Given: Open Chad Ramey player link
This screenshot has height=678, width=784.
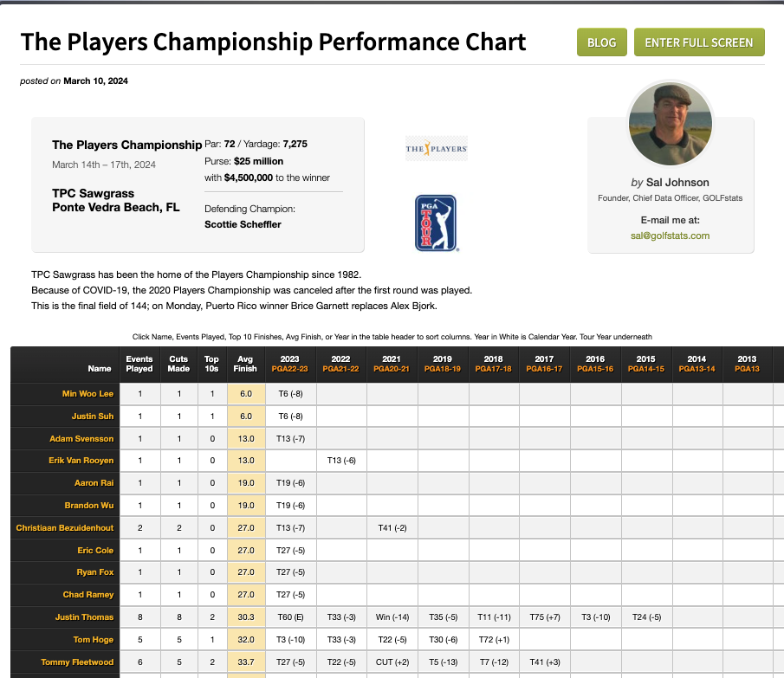Looking at the screenshot, I should (x=88, y=595).
